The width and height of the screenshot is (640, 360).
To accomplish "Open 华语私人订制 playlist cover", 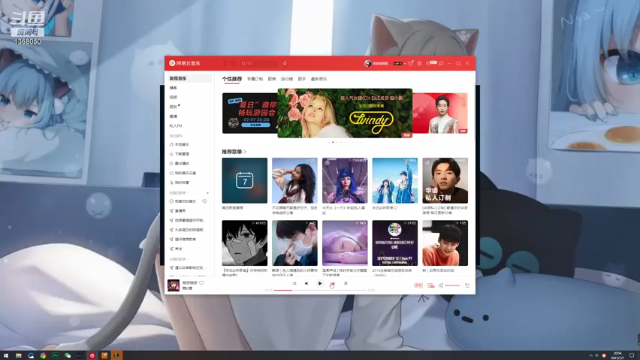I will coord(445,180).
